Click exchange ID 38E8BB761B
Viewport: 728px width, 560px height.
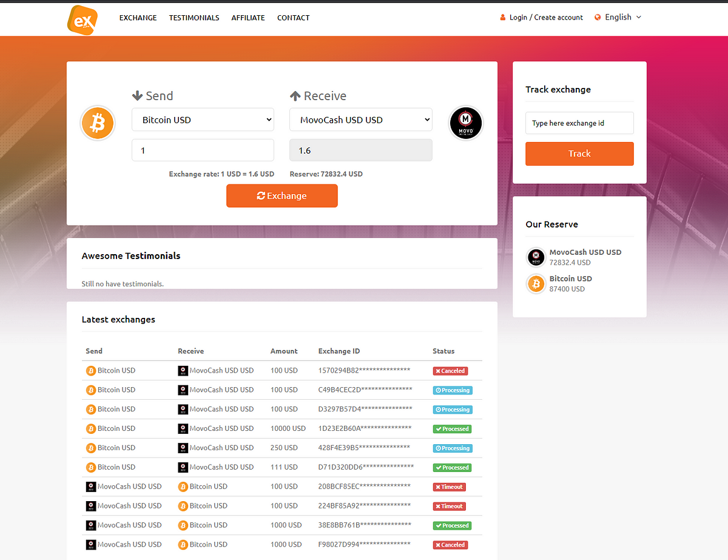[x=365, y=525]
